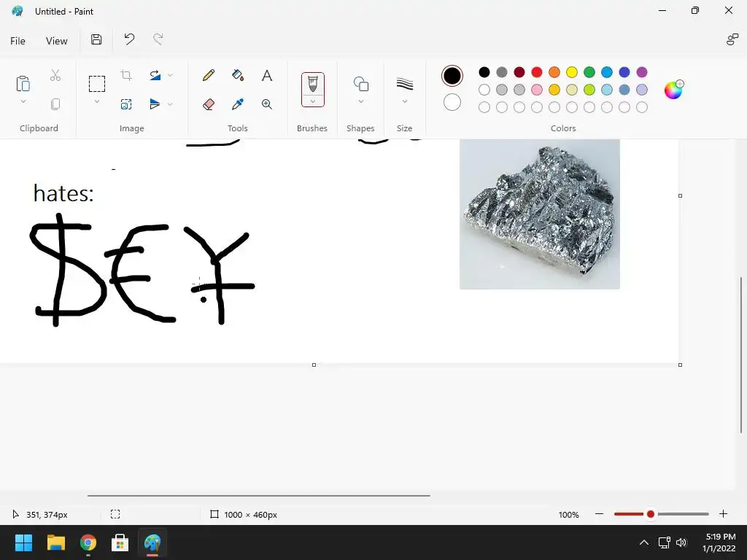Open File Explorer from the taskbar
This screenshot has width=747, height=560.
pyautogui.click(x=55, y=542)
